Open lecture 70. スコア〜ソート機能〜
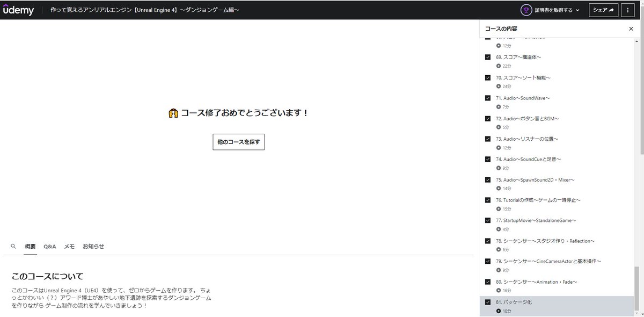644x317 pixels. tap(523, 77)
